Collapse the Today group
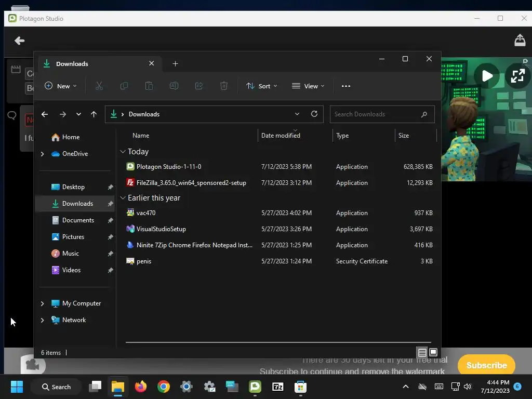Screen dimensions: 532x399 (x=123, y=152)
